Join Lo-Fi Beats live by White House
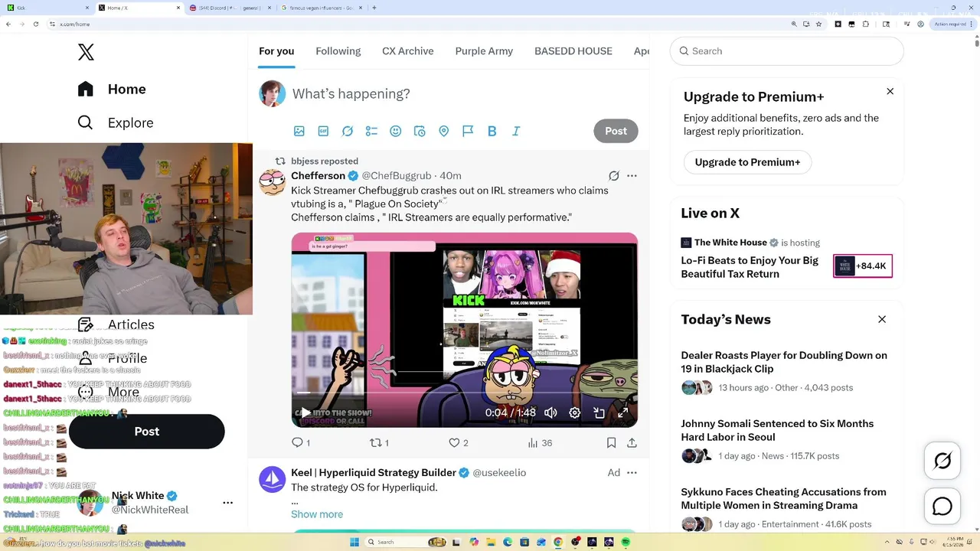 [x=750, y=267]
